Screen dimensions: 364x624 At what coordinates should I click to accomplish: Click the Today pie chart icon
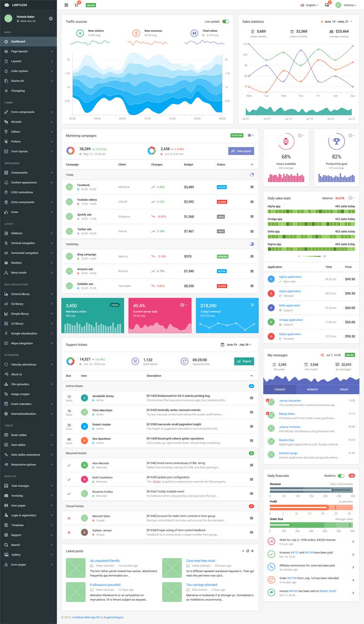[252, 174]
